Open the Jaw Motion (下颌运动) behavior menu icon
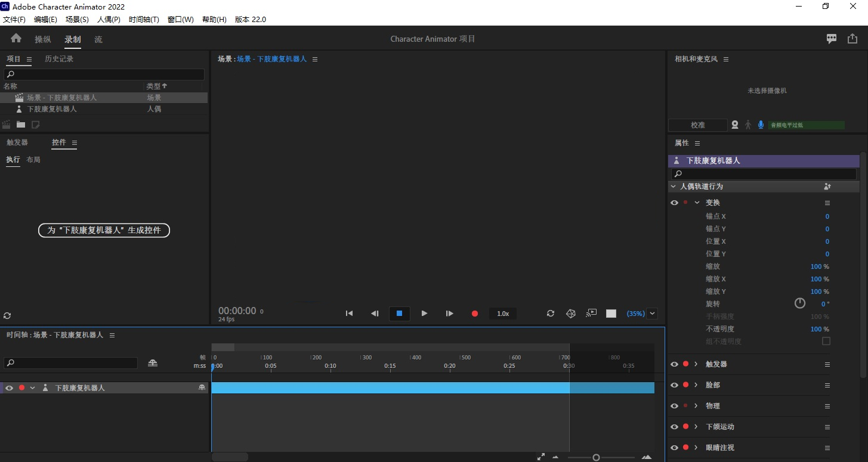868x462 pixels. pyautogui.click(x=827, y=427)
